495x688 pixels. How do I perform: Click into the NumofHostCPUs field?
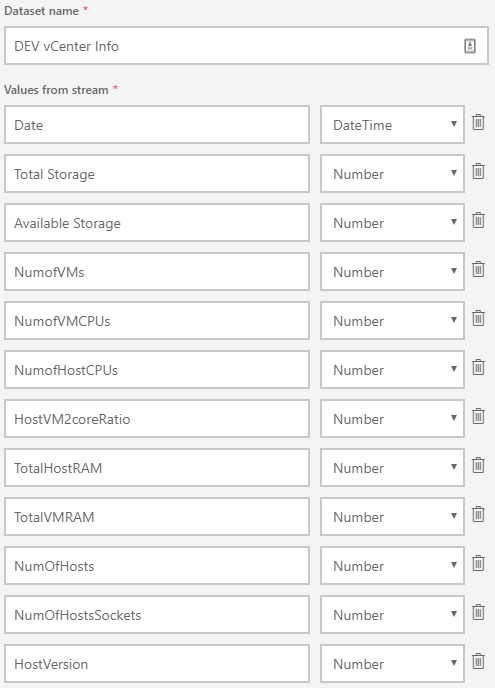pos(157,369)
